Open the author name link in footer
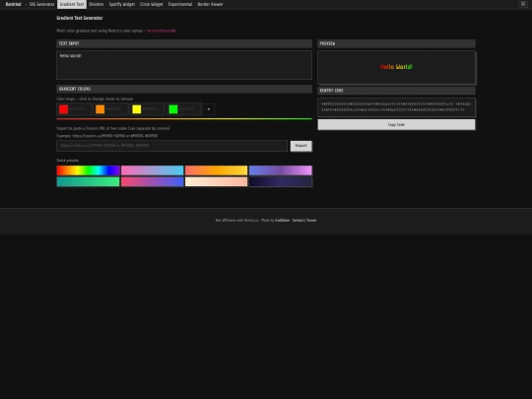Viewport: 532px width, 399px height. point(283,221)
